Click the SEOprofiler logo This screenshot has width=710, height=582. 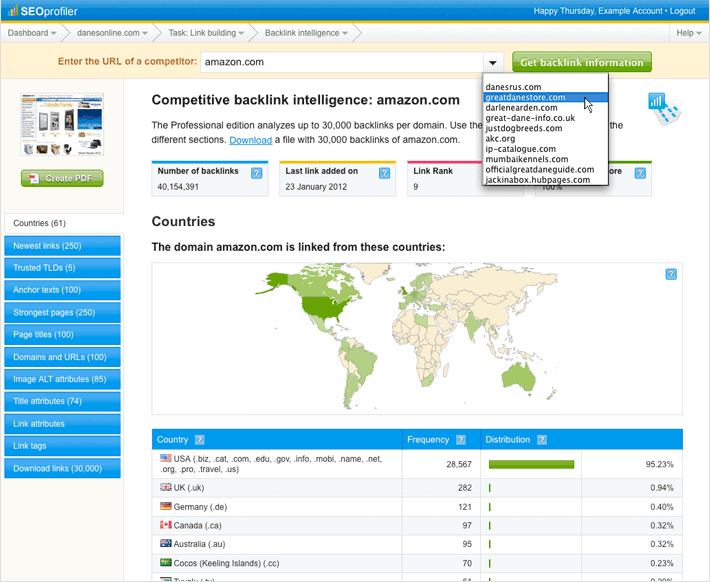tap(43, 11)
